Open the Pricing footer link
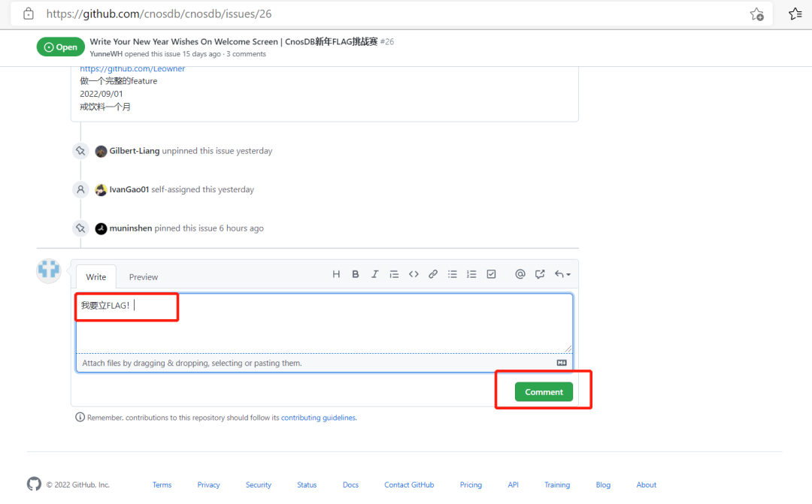Viewport: 812px width, 504px height. (x=471, y=485)
